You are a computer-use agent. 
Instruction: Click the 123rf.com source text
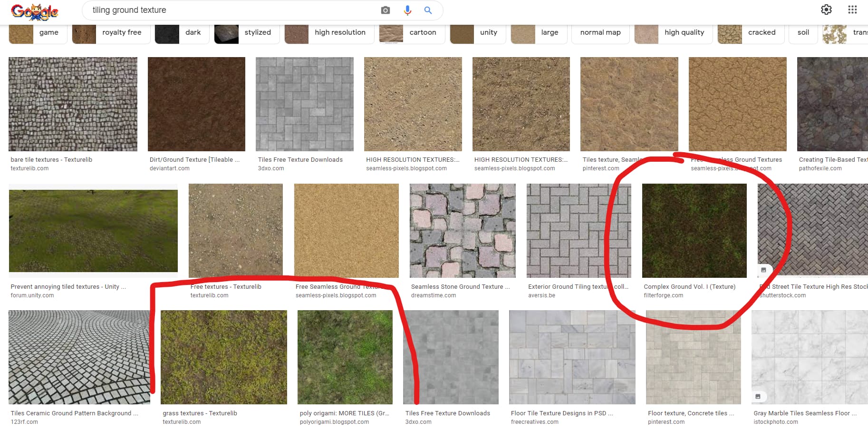coord(24,422)
